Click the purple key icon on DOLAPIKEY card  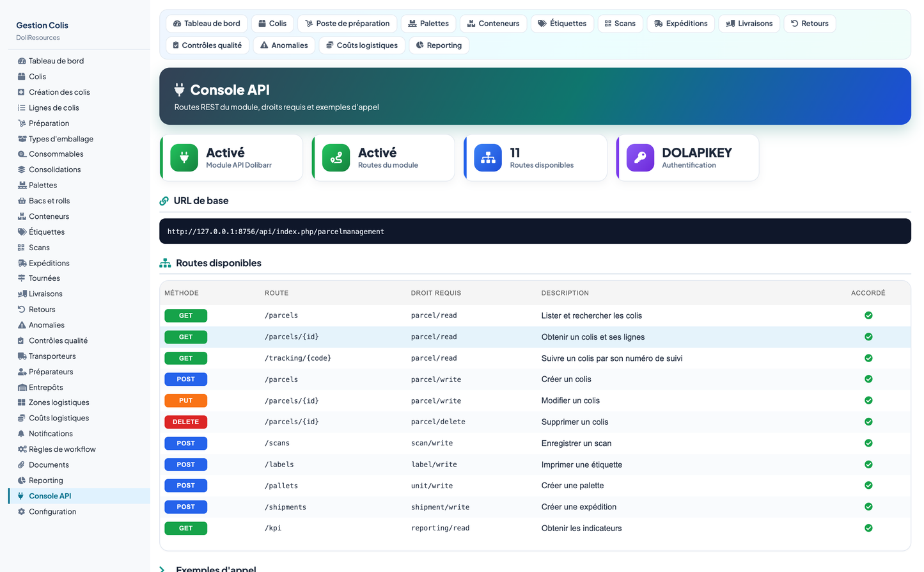640,158
